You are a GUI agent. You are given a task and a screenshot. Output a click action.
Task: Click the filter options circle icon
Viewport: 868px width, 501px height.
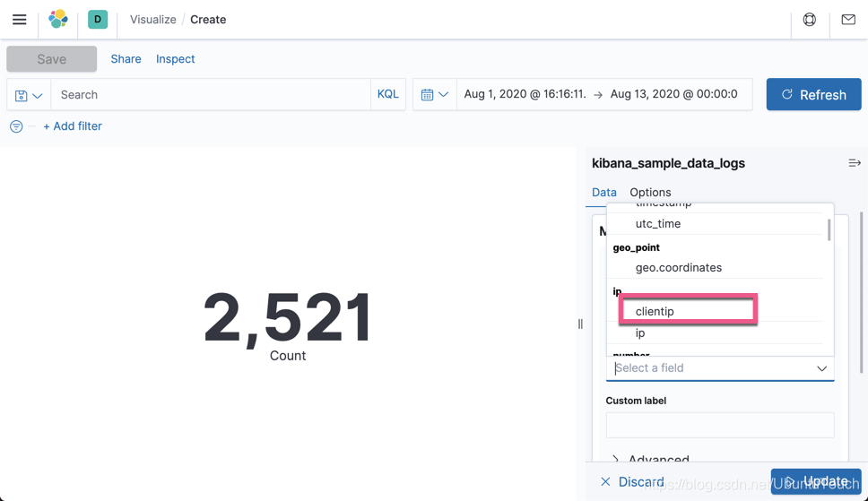click(16, 126)
